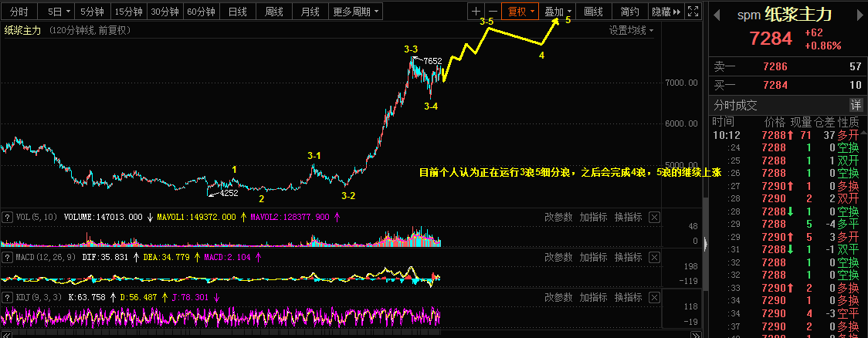Click the 时间 column header
The image size is (868, 338).
[723, 122]
